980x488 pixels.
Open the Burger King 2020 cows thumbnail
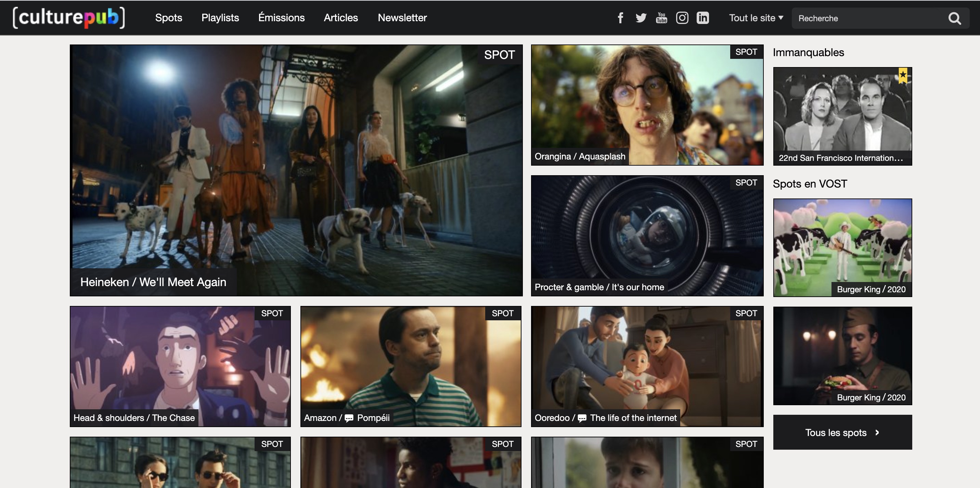pos(843,248)
